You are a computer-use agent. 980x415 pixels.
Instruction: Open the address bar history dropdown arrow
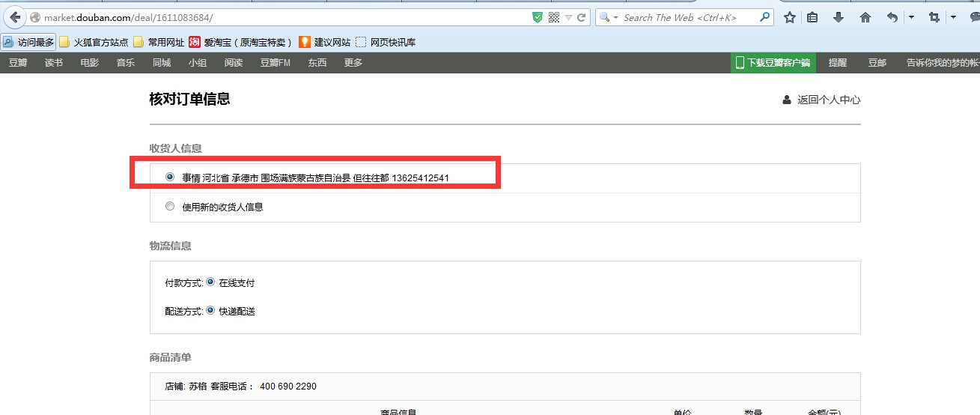[569, 17]
